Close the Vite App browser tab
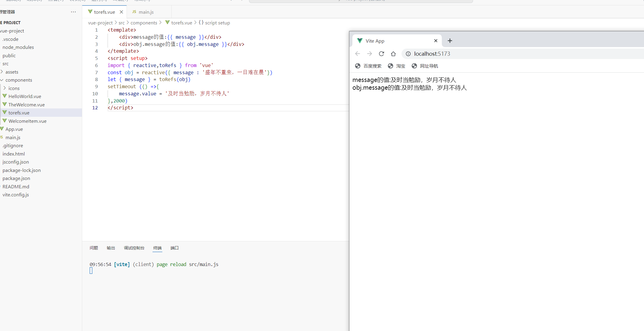 [436, 41]
